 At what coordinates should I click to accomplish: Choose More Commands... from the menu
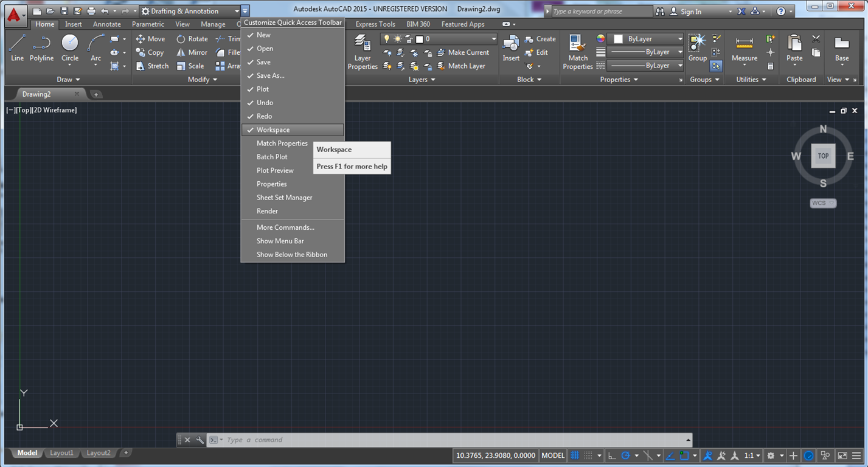(293, 227)
